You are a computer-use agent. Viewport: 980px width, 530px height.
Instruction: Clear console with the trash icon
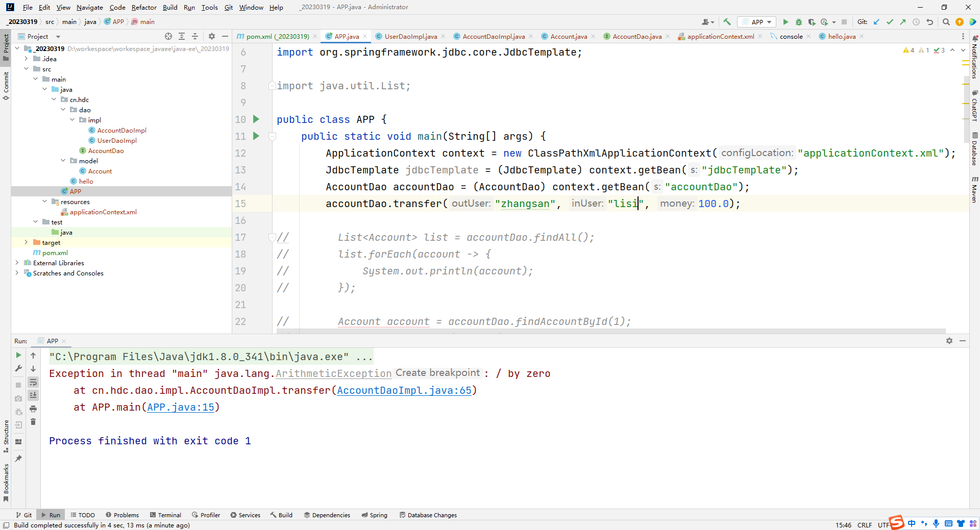(x=33, y=422)
